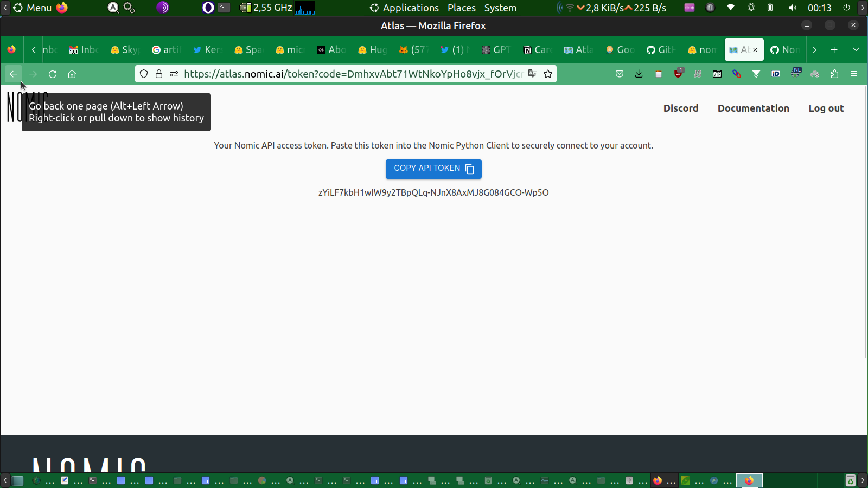
Task: Open the power button in top panel
Action: tap(846, 8)
